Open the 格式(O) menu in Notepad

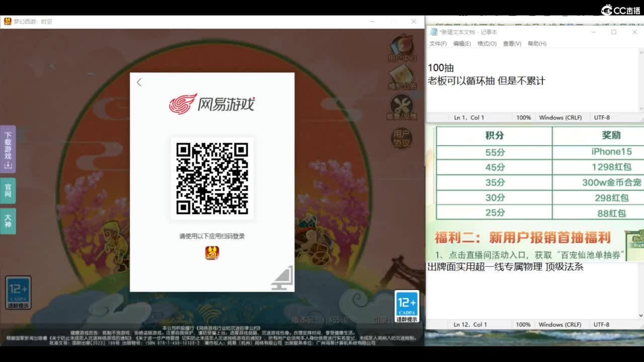tap(487, 44)
